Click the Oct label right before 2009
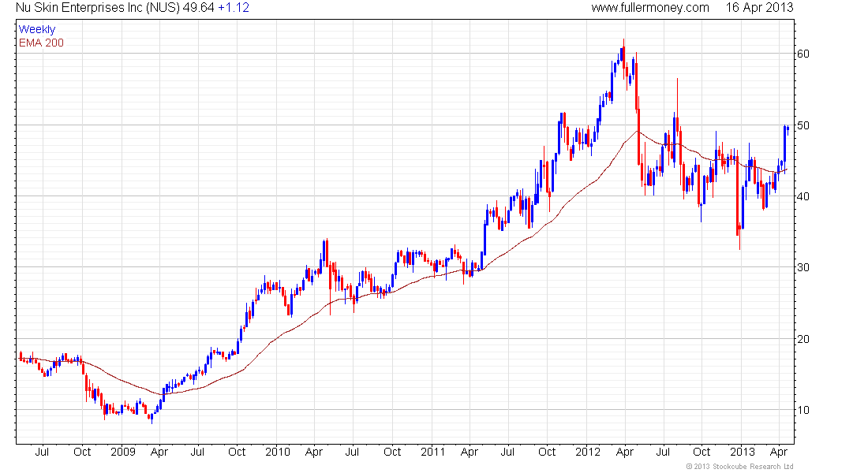Image resolution: width=868 pixels, height=473 pixels. click(82, 452)
